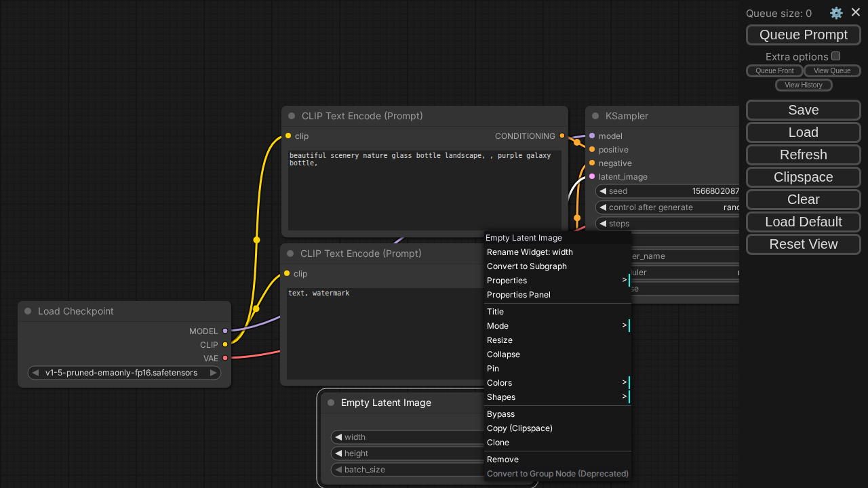Click the KSampler node collapse dot

click(595, 116)
